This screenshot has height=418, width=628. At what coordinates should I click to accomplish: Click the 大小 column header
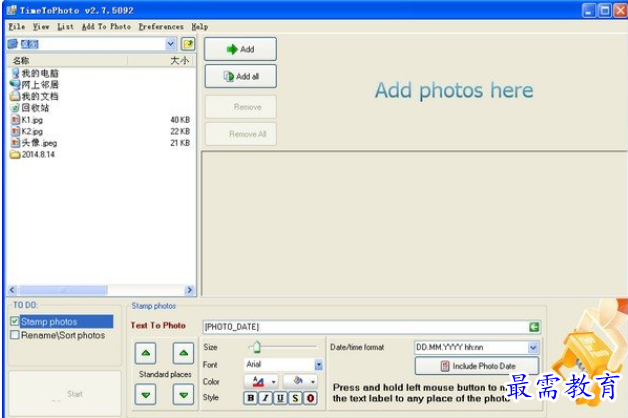(161, 60)
